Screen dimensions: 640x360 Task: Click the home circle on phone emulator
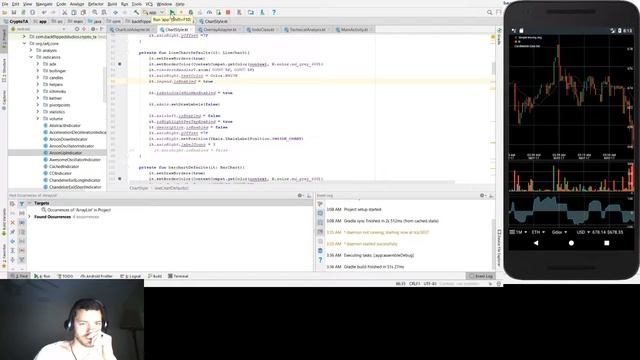pos(571,243)
